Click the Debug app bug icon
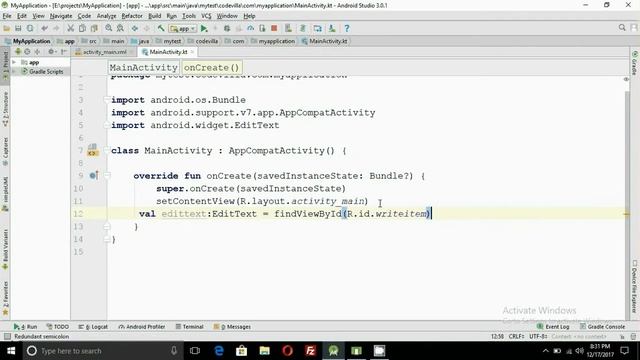 coord(227,29)
